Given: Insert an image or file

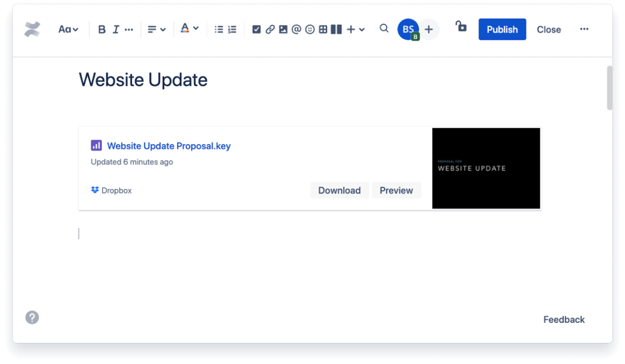Looking at the screenshot, I should pyautogui.click(x=282, y=29).
